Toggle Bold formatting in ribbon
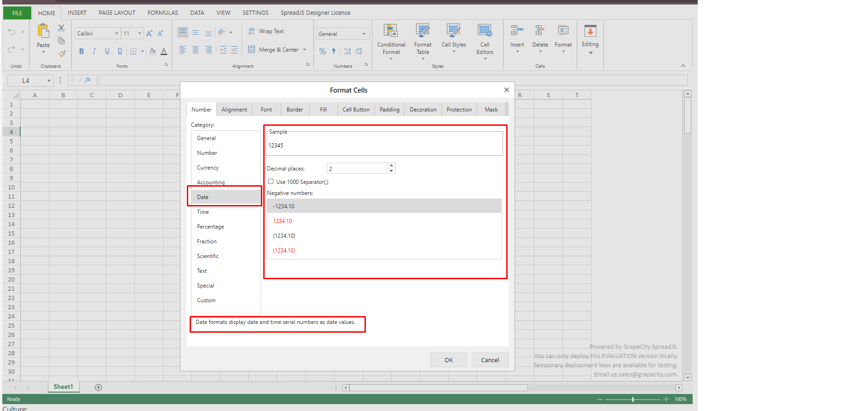This screenshot has height=411, width=868. point(81,51)
